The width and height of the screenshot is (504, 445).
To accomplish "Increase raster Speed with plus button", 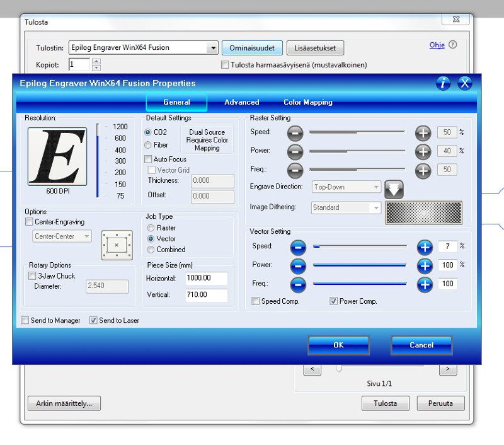I will click(x=423, y=133).
